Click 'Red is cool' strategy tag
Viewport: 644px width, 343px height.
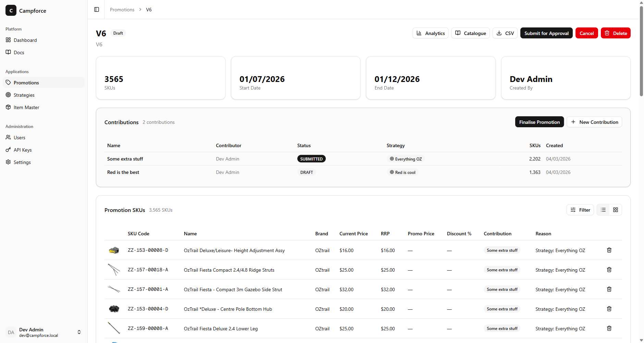click(x=402, y=172)
